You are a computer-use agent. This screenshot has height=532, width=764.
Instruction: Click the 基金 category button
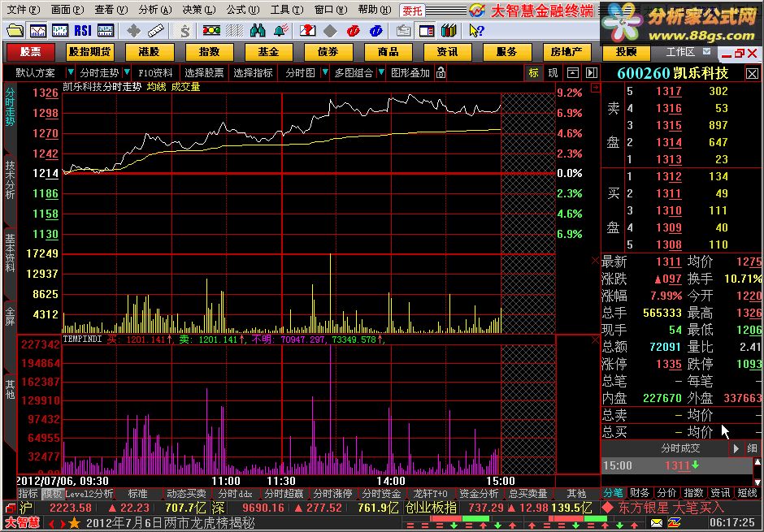click(x=268, y=52)
